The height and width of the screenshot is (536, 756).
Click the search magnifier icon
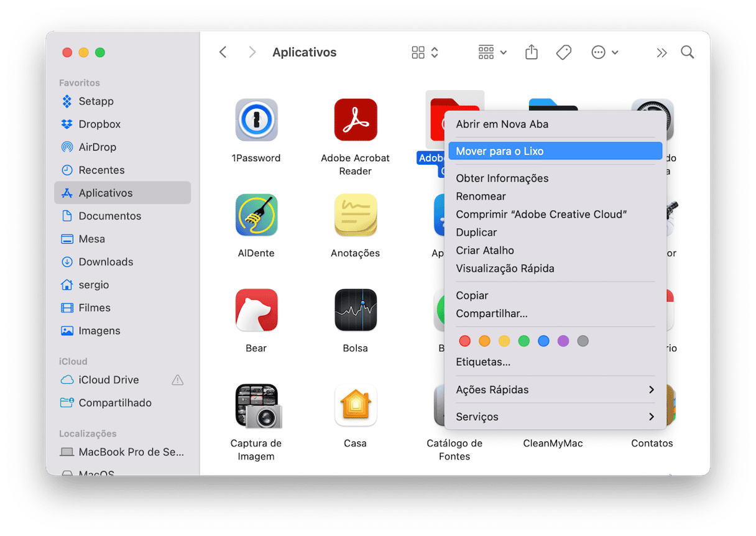point(687,53)
